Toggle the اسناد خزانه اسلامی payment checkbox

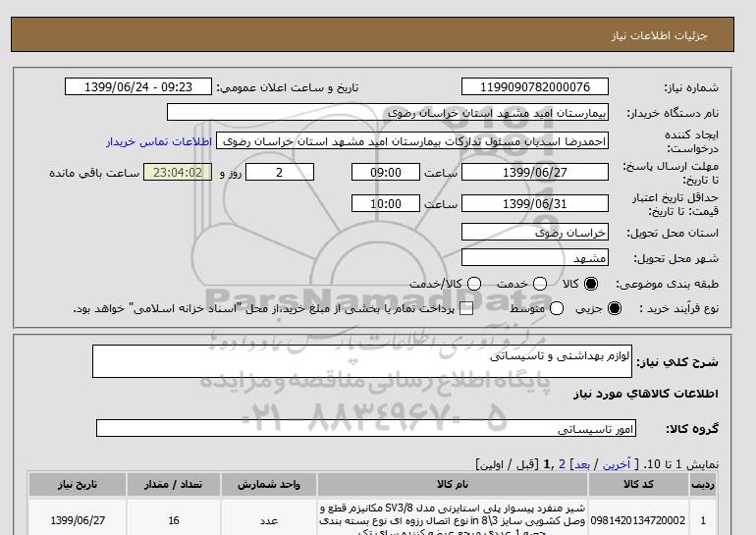click(466, 309)
